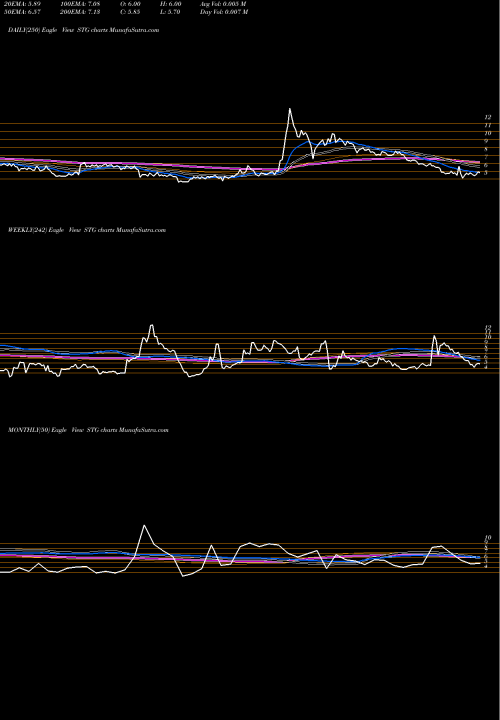Screen dimensions: 500x720
Task: Click the MONTHLY(50) Eagle View chart title
Action: point(88,430)
